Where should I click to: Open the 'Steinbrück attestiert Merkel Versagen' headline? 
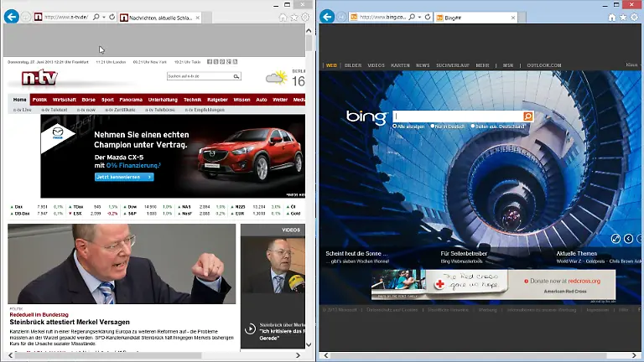pyautogui.click(x=70, y=322)
